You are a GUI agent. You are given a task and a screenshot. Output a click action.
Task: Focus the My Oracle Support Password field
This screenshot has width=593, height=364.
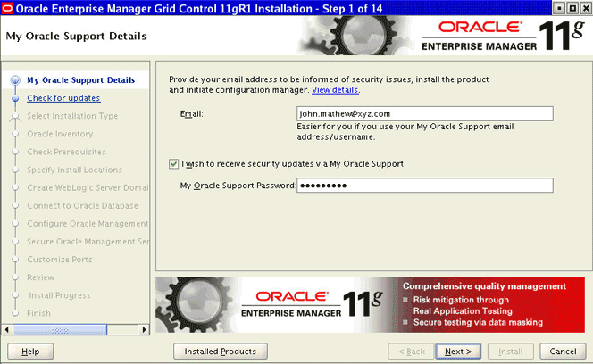point(425,186)
